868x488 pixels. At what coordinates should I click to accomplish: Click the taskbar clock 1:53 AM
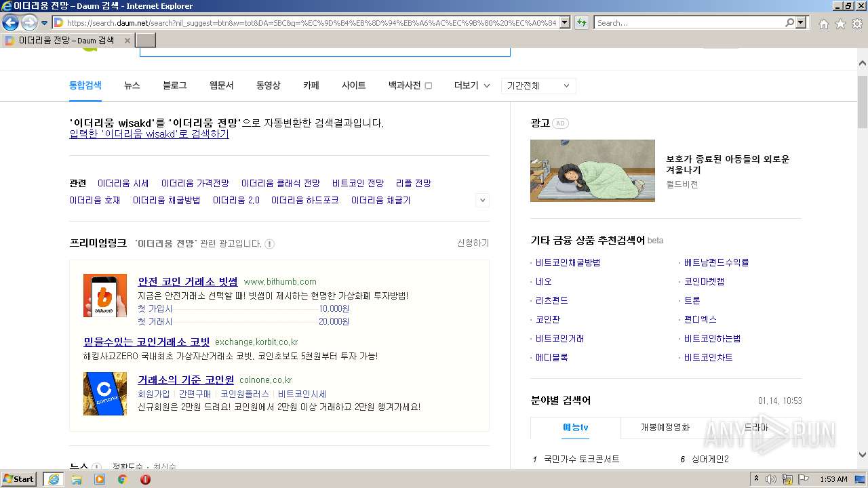833,479
